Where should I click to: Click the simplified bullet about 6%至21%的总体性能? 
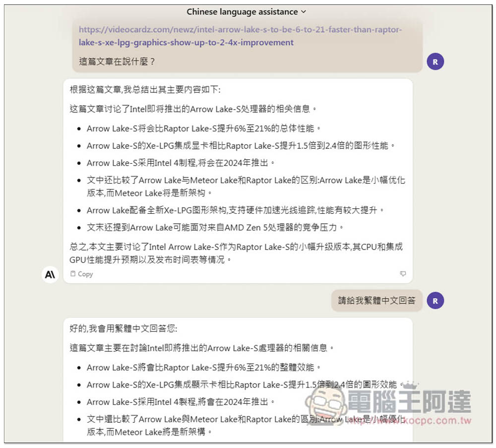click(204, 128)
